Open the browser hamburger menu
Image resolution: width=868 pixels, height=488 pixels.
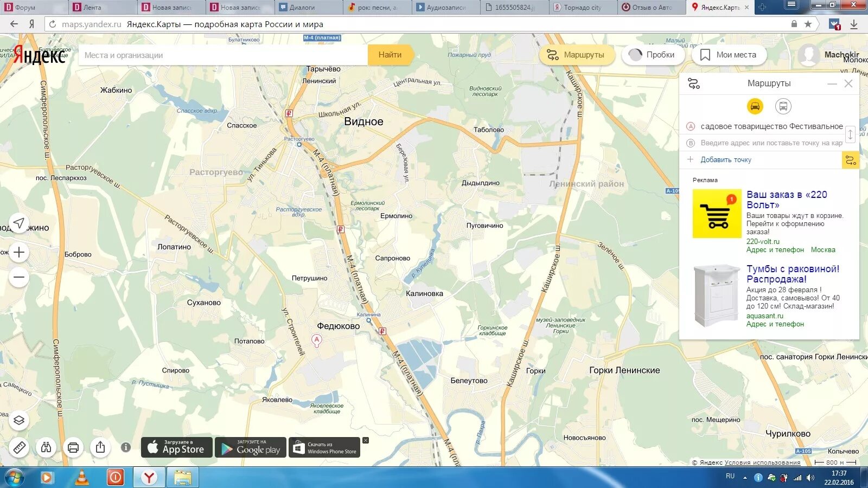(792, 5)
